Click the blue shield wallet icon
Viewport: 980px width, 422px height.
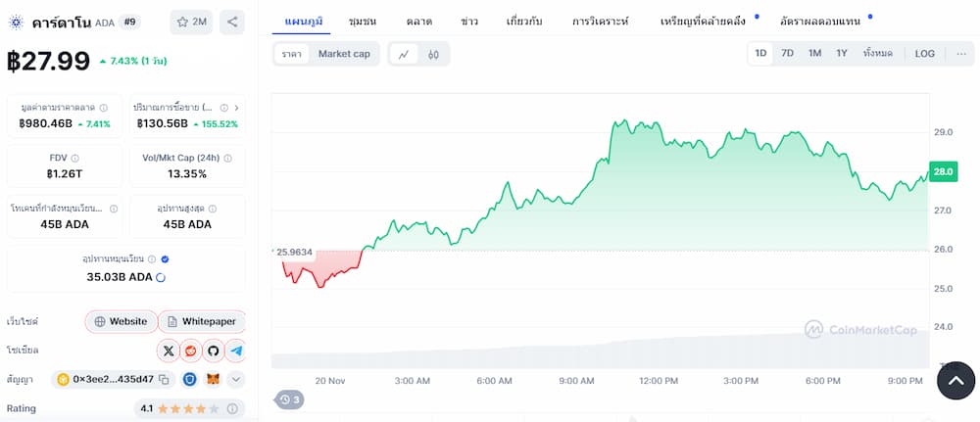coord(191,379)
